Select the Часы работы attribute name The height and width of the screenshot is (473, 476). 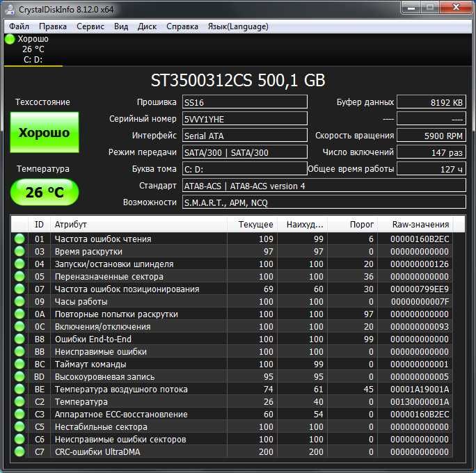tap(81, 302)
